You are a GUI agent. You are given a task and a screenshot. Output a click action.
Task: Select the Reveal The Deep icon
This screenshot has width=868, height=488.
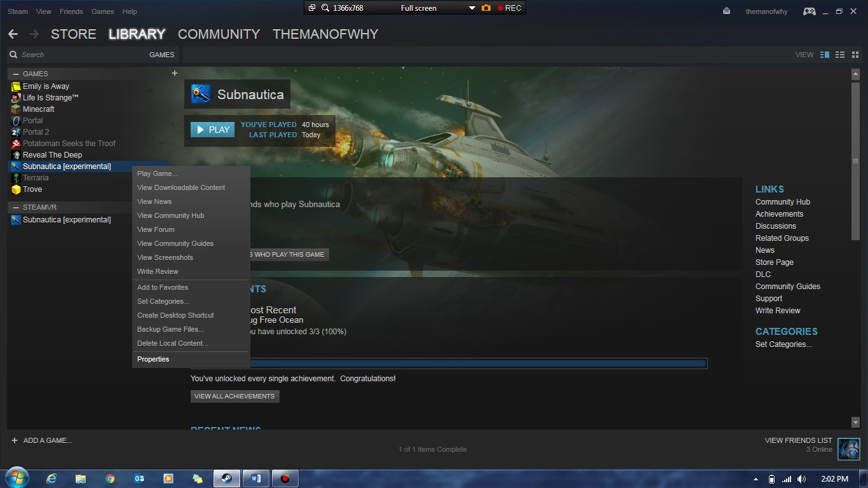click(x=16, y=155)
